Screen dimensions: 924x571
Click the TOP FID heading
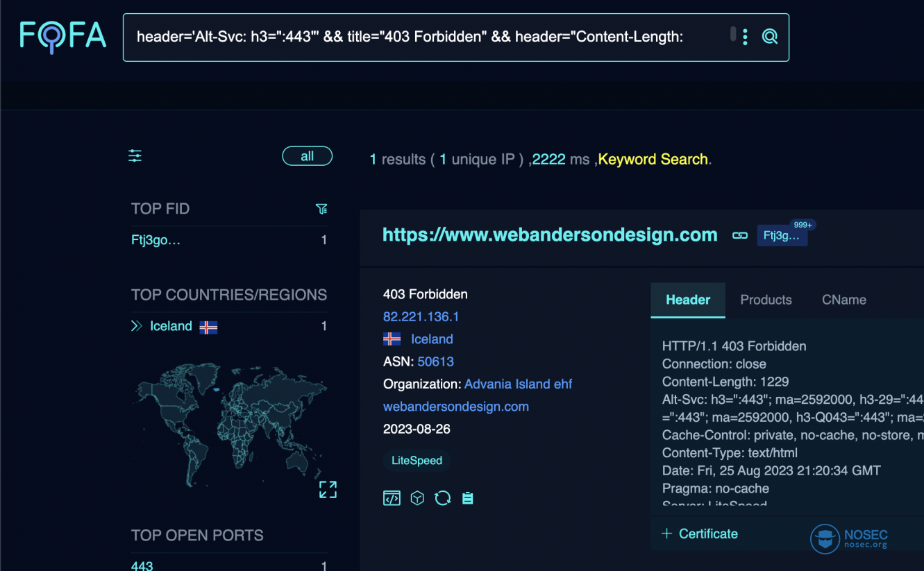click(160, 209)
